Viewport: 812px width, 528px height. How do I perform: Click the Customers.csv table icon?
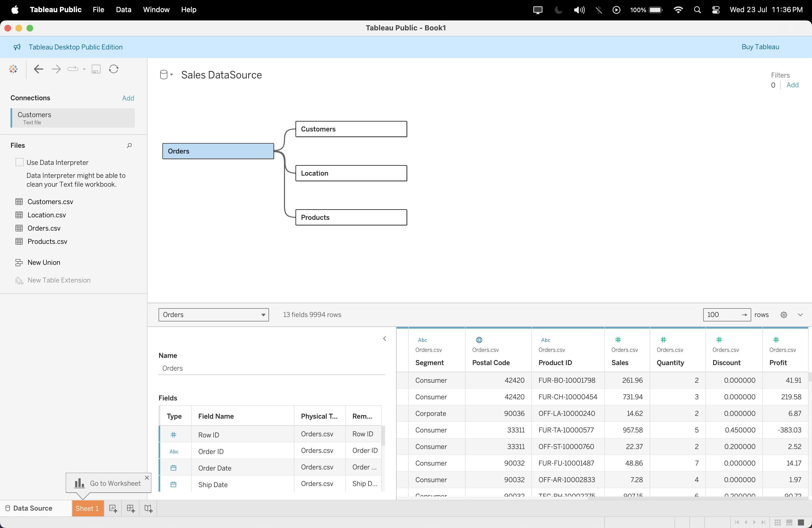[x=19, y=202]
